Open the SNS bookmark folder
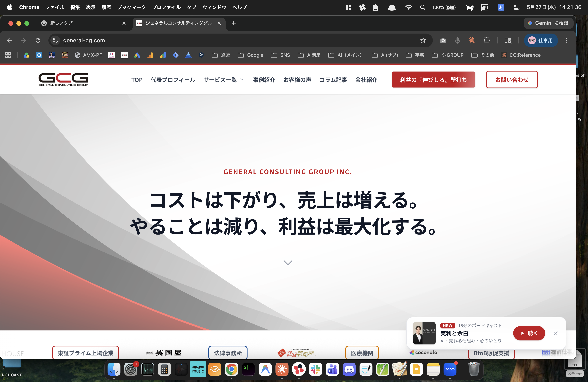This screenshot has height=382, width=588. [x=280, y=55]
